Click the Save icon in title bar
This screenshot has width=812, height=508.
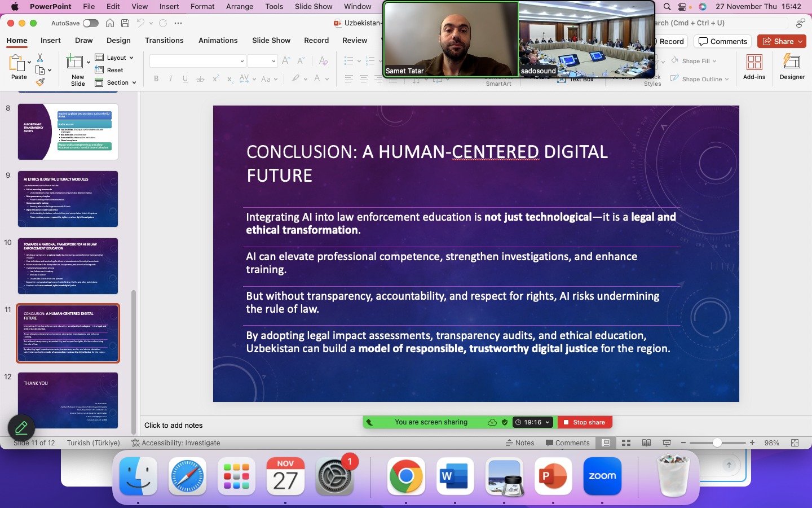tap(125, 23)
